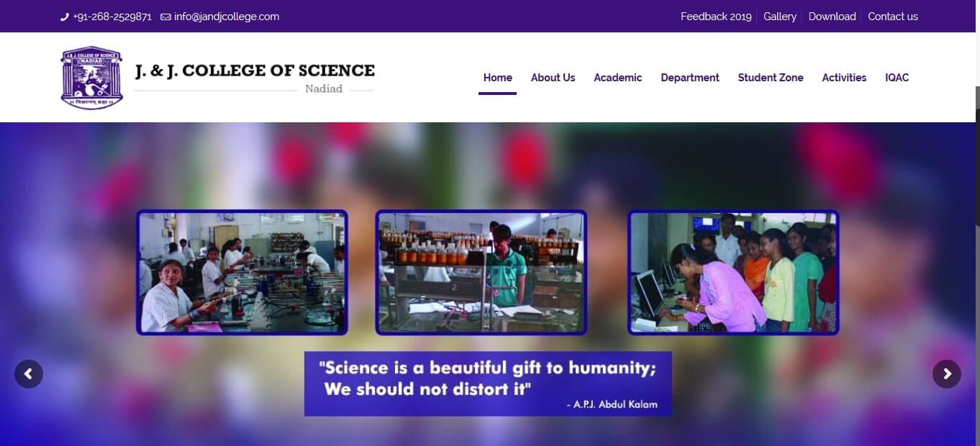980x446 pixels.
Task: Click the envelope email icon
Action: click(x=165, y=17)
